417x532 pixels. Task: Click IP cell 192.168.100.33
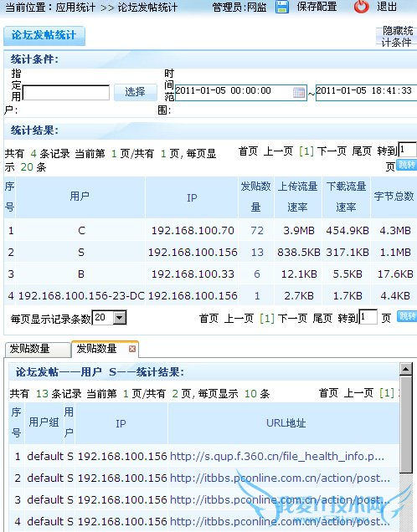click(193, 274)
